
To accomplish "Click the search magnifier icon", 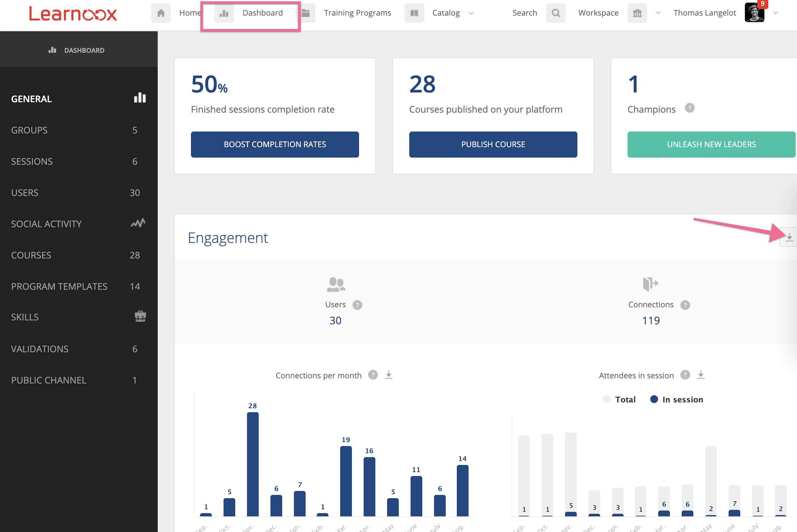I will tap(556, 13).
